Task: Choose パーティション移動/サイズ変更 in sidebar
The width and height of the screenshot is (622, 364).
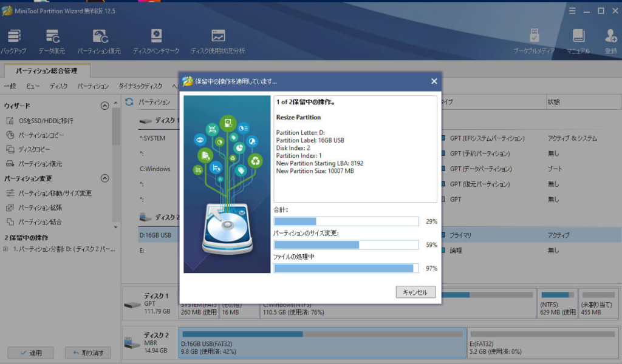Action: click(x=49, y=193)
